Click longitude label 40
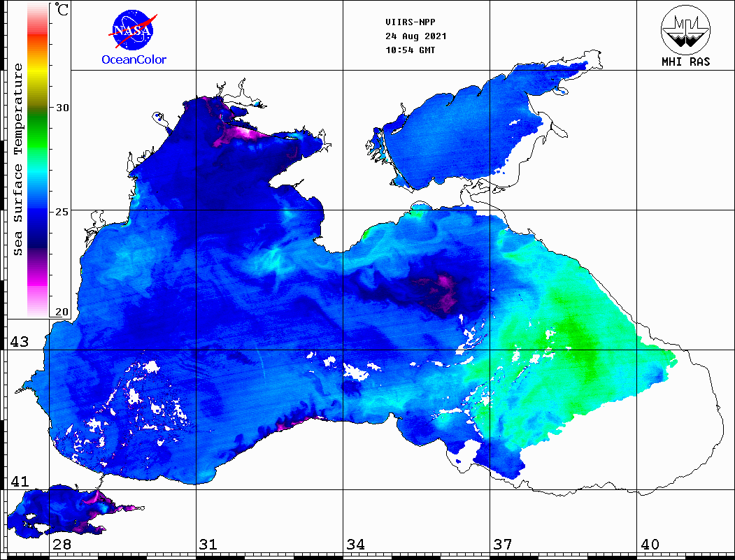This screenshot has width=735, height=560. [650, 544]
